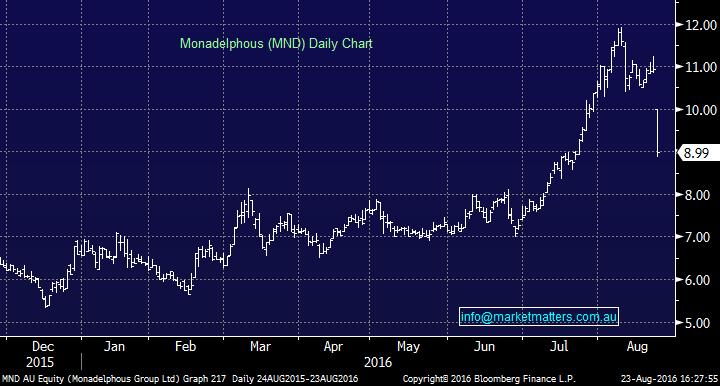This screenshot has width=720, height=386.
Task: Click the Apr month label
Action: pyautogui.click(x=333, y=347)
